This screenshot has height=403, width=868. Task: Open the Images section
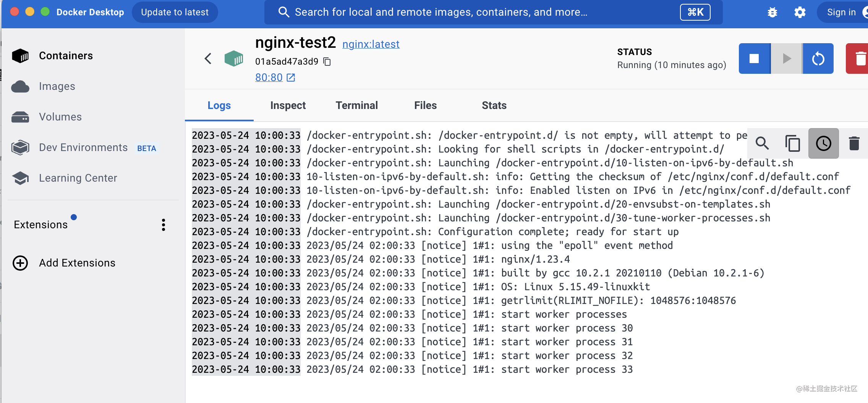[57, 86]
